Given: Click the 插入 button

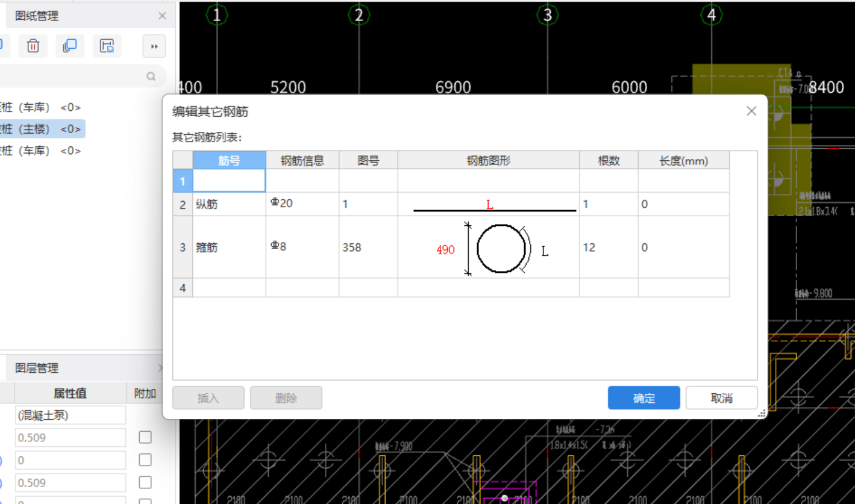Looking at the screenshot, I should coord(208,398).
